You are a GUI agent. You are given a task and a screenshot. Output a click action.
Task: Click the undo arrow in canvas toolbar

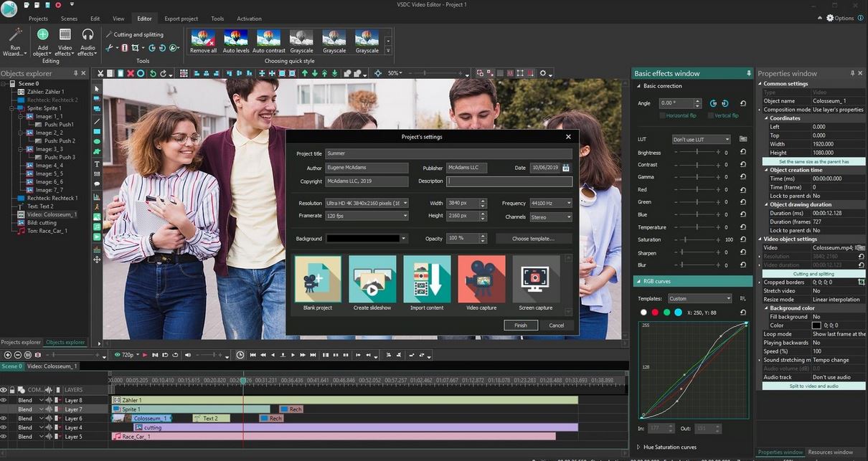coord(153,73)
